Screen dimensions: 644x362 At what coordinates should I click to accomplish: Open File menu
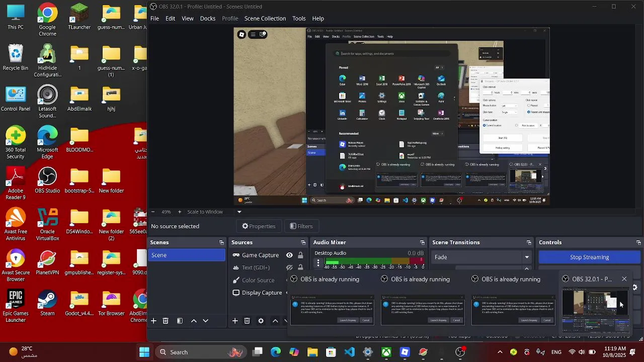point(154,18)
